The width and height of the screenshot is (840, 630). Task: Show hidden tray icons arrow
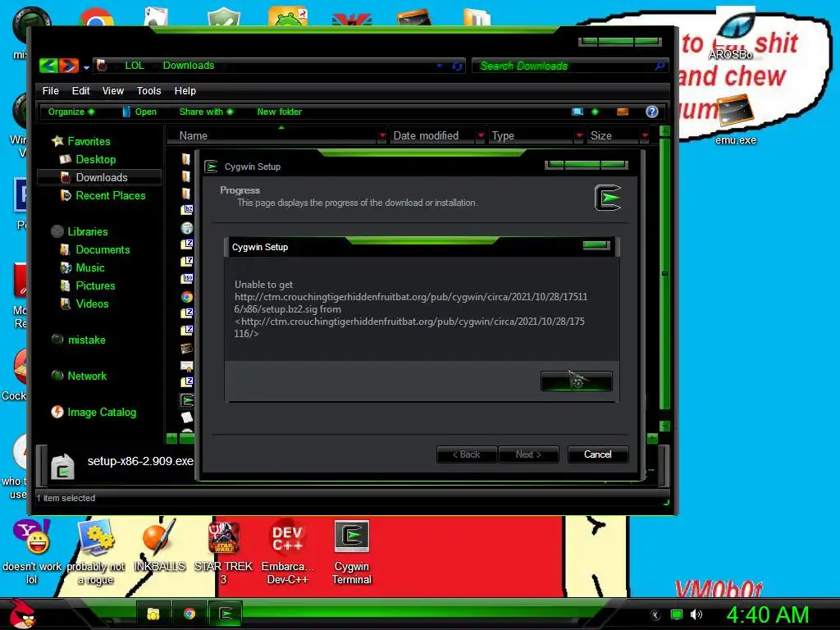[655, 615]
